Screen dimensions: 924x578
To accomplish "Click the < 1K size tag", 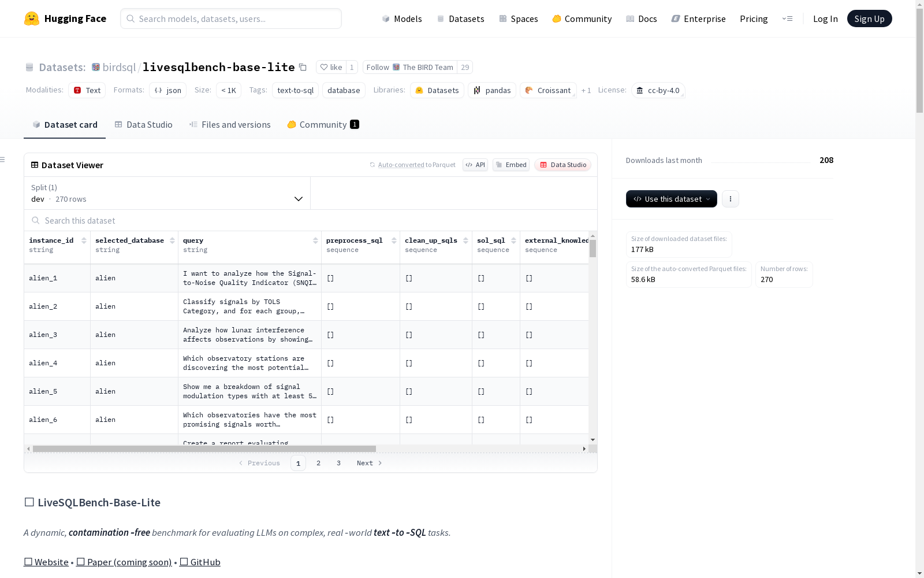I will (229, 90).
